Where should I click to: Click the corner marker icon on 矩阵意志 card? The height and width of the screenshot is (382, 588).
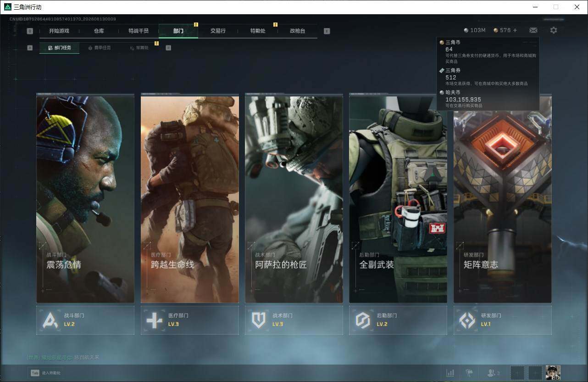click(x=460, y=246)
